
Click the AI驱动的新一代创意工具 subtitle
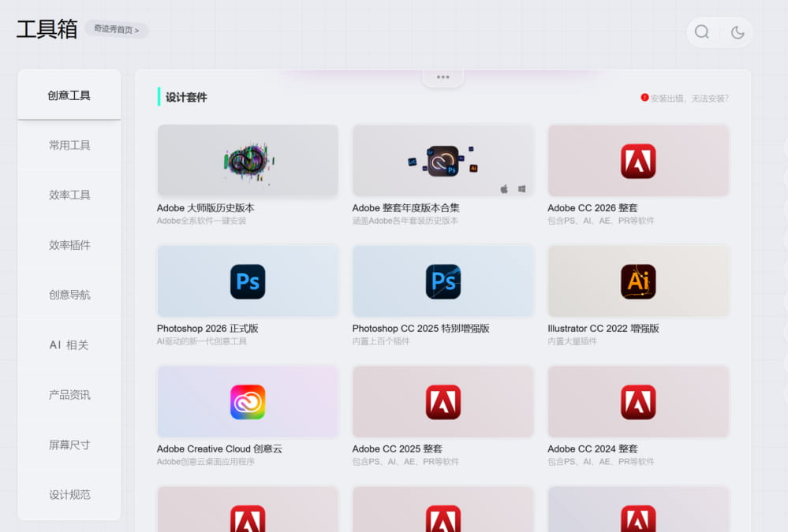coord(201,341)
